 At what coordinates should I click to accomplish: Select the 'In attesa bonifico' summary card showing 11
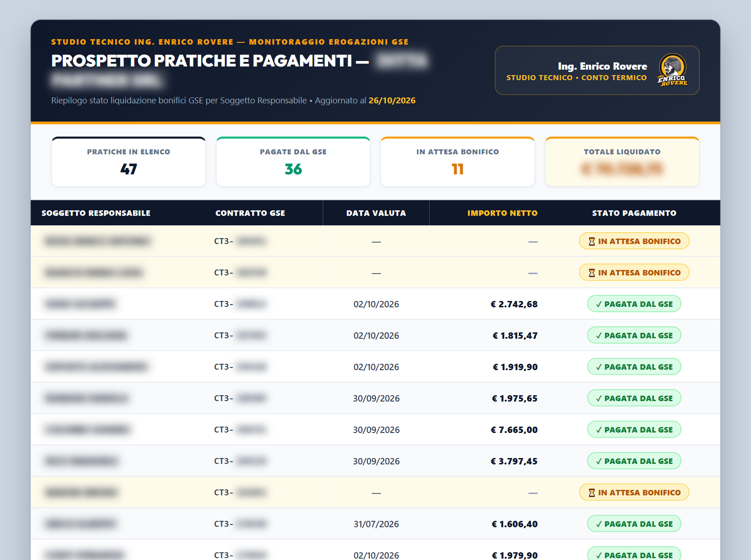click(x=457, y=162)
